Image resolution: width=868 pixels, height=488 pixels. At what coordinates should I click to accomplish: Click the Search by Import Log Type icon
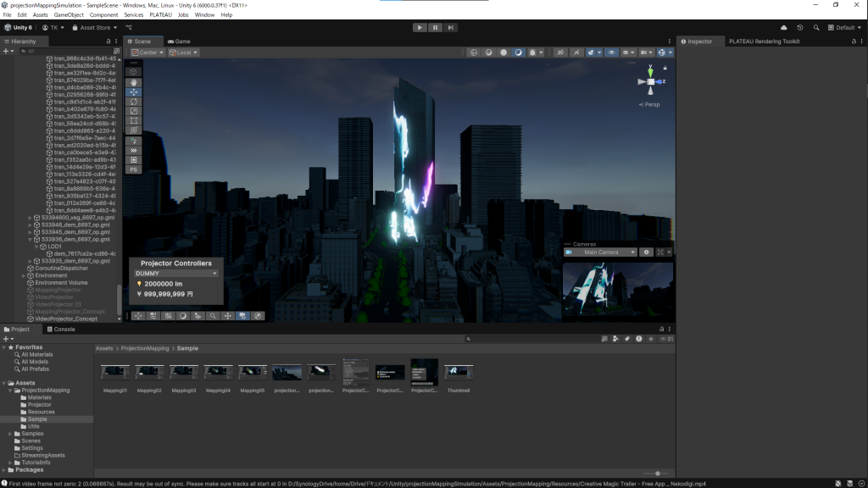(x=639, y=339)
